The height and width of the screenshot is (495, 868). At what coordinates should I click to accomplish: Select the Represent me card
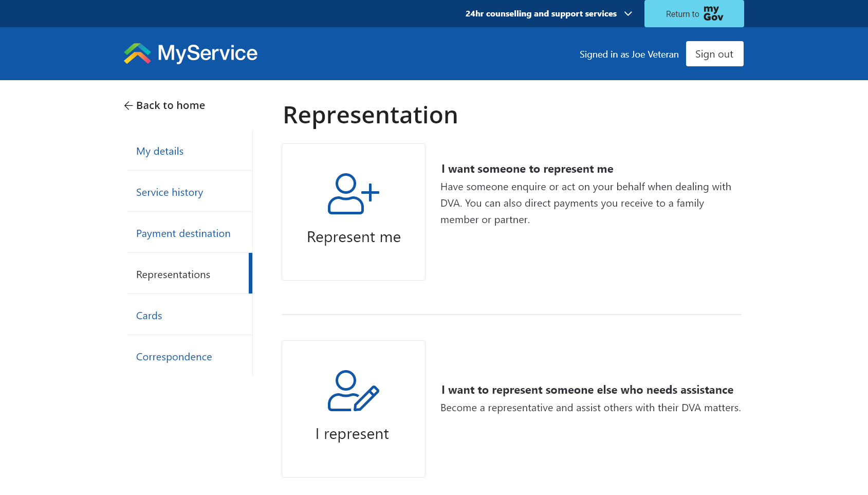[353, 212]
